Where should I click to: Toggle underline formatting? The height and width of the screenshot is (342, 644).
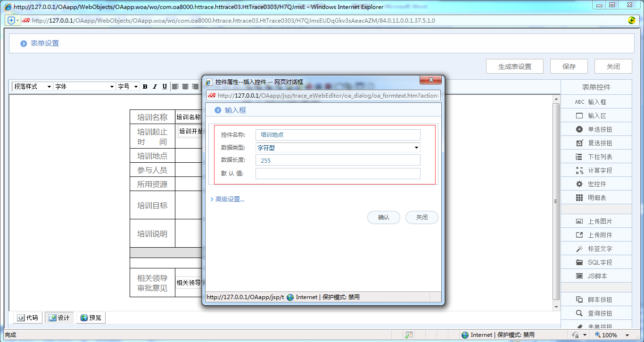pos(164,86)
